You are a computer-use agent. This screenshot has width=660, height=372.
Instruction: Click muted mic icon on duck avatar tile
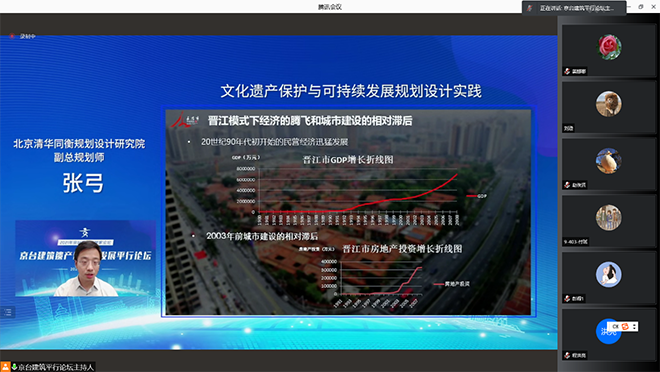[x=567, y=185]
